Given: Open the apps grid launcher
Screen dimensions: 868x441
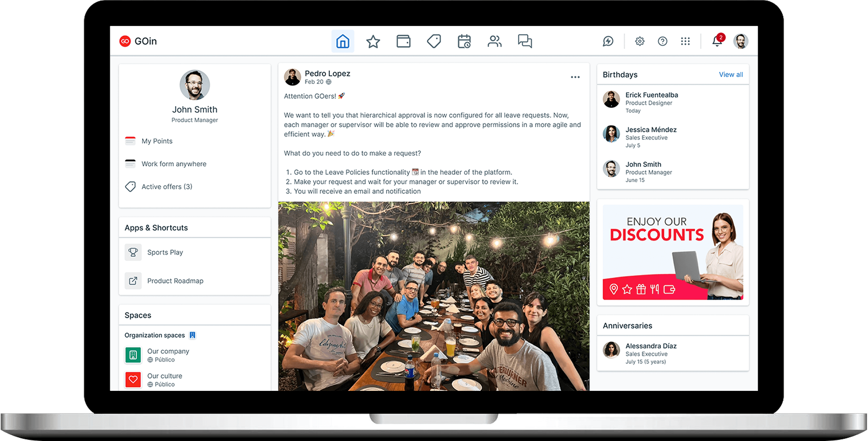Looking at the screenshot, I should point(685,41).
